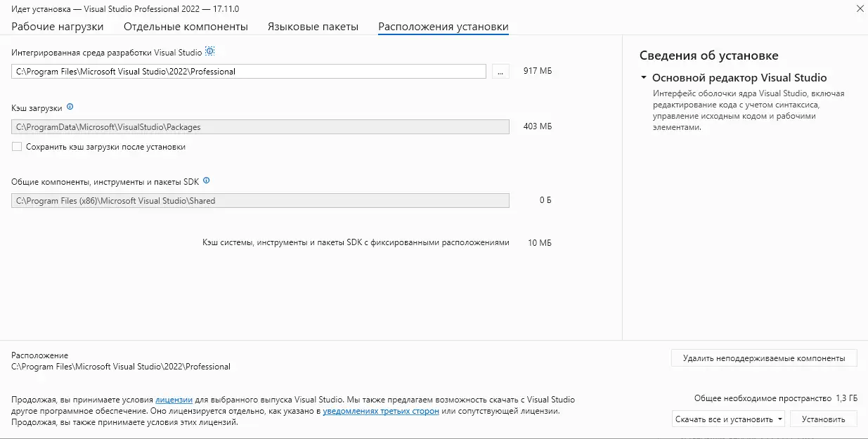Click the download cache path field
Viewport: 868px width, 439px height.
[260, 126]
